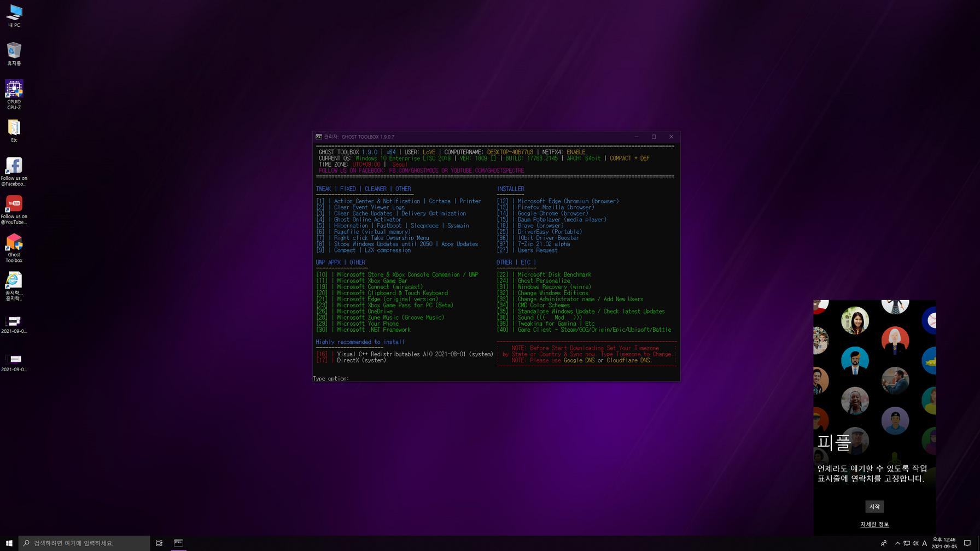Click the INSTALLER section heading
The height and width of the screenshot is (551, 980).
pyautogui.click(x=510, y=189)
